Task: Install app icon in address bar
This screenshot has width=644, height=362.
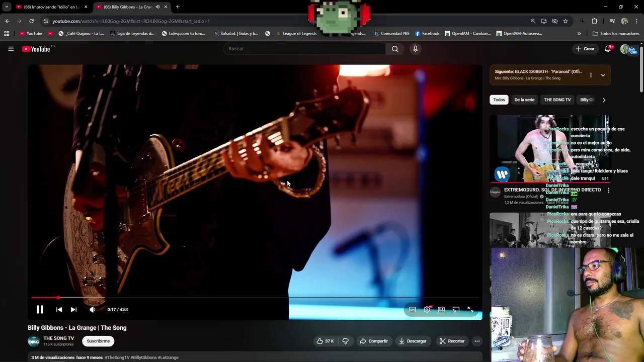Action: pyautogui.click(x=544, y=21)
